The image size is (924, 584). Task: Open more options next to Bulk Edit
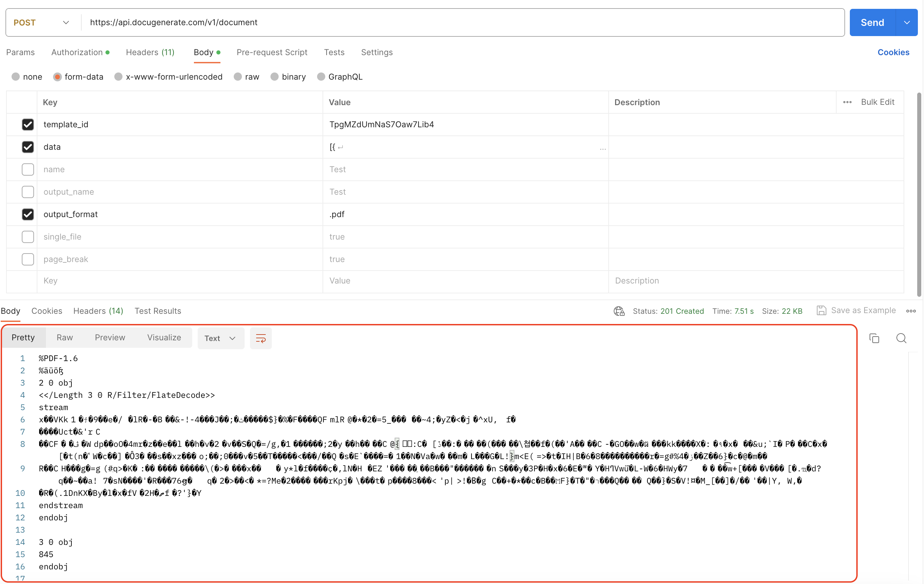[x=848, y=102]
